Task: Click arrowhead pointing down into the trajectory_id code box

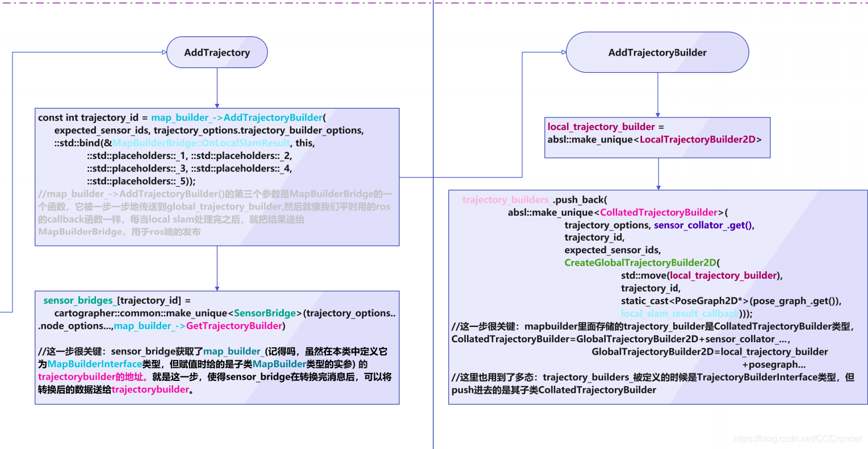Action: pyautogui.click(x=217, y=106)
